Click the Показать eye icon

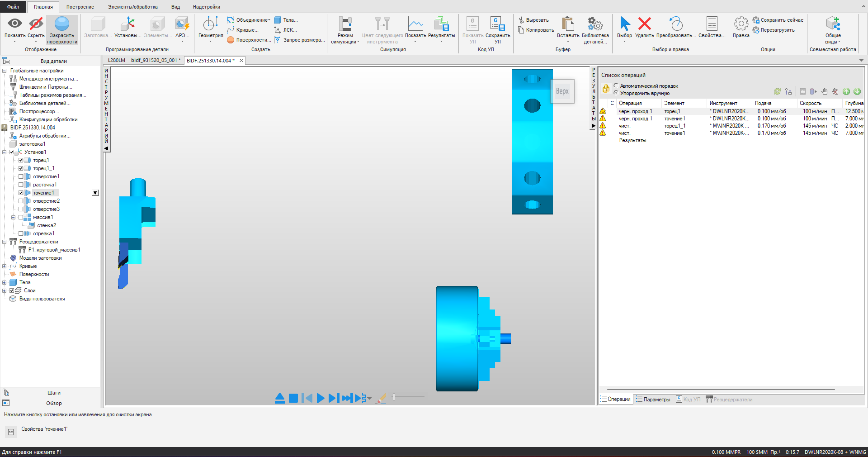coord(14,24)
